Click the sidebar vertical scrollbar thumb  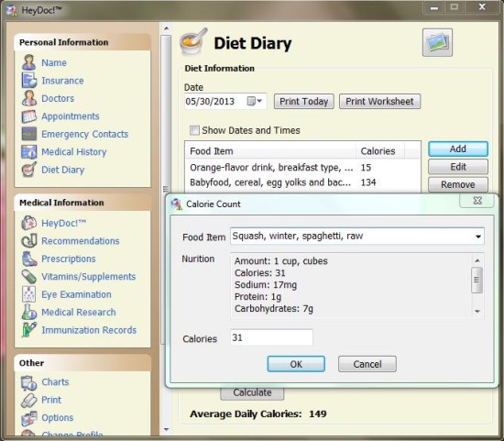coord(166,190)
